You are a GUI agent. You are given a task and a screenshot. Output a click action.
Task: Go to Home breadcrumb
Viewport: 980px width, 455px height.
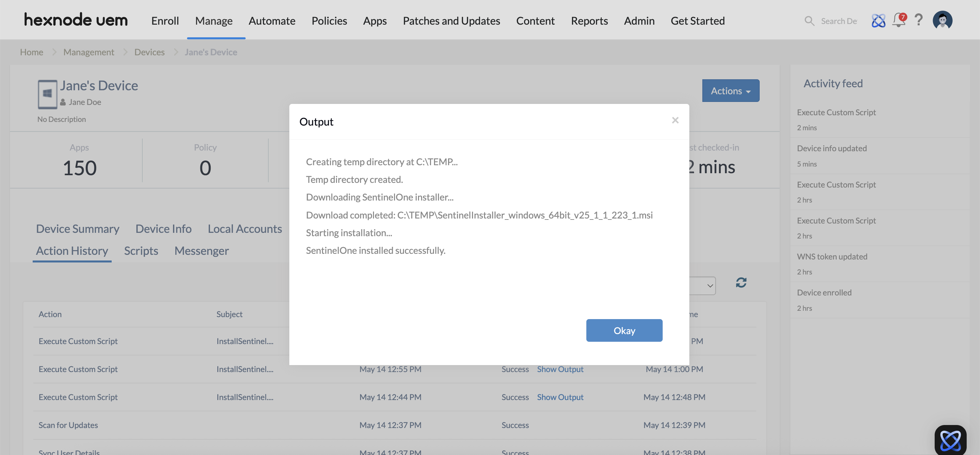coord(32,52)
